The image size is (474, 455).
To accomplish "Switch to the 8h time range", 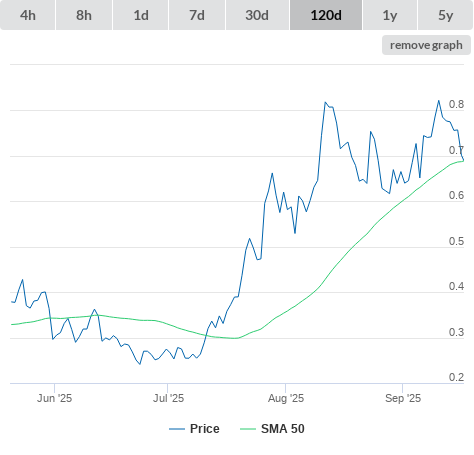I will [x=84, y=15].
